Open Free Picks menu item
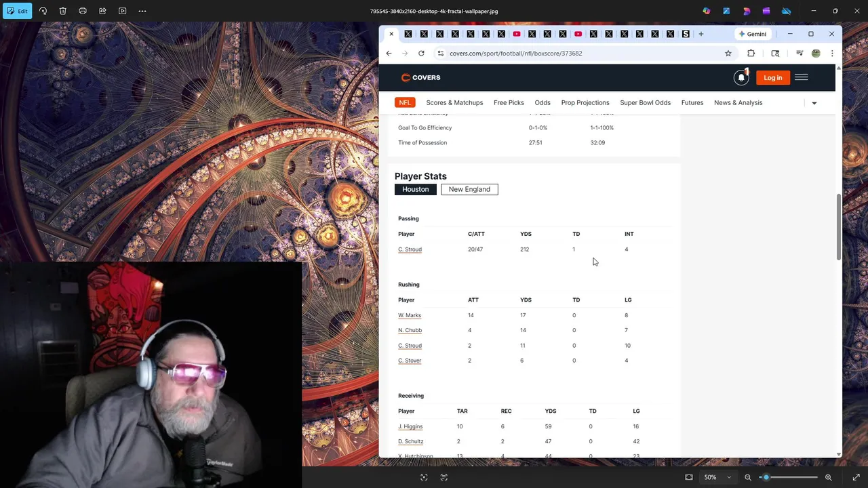 coord(509,102)
